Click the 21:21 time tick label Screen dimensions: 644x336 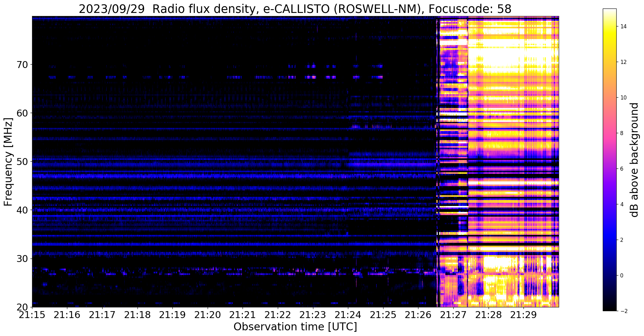click(x=243, y=315)
